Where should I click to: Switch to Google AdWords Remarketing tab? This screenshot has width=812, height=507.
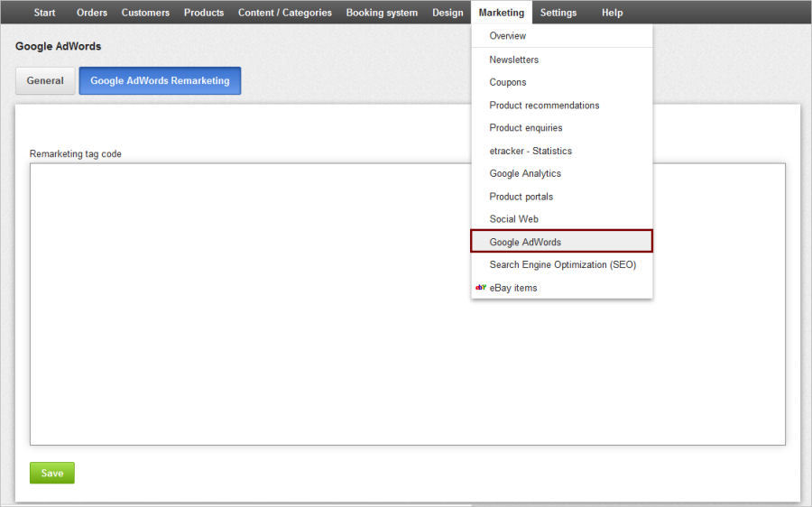160,81
